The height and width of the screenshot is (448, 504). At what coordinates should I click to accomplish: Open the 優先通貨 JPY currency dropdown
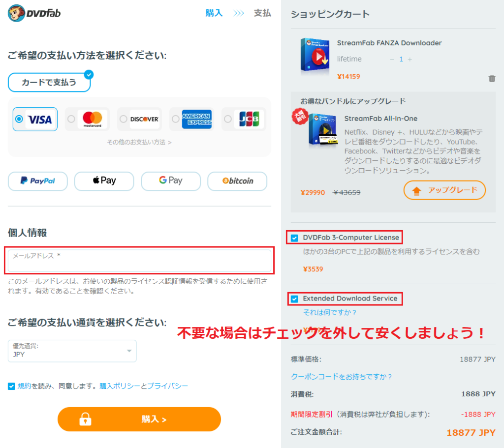tap(72, 351)
